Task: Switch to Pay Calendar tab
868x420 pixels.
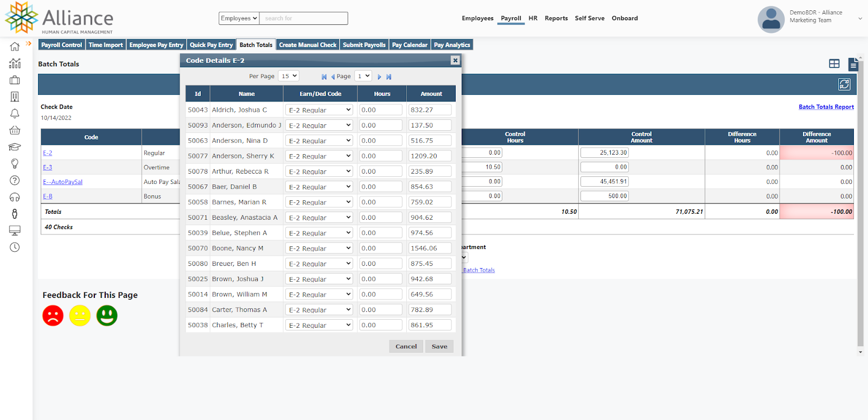Action: point(410,45)
